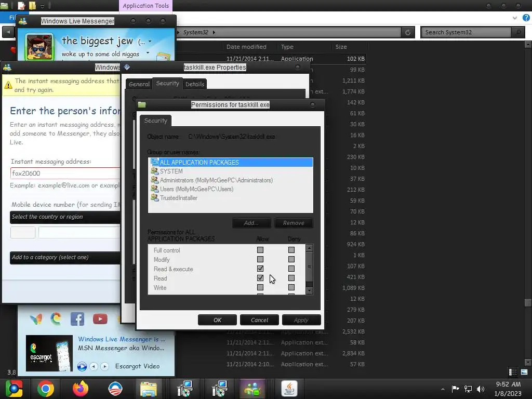Image resolution: width=532 pixels, height=399 pixels.
Task: Open the Windows Live Messenger is... link
Action: coord(122,339)
